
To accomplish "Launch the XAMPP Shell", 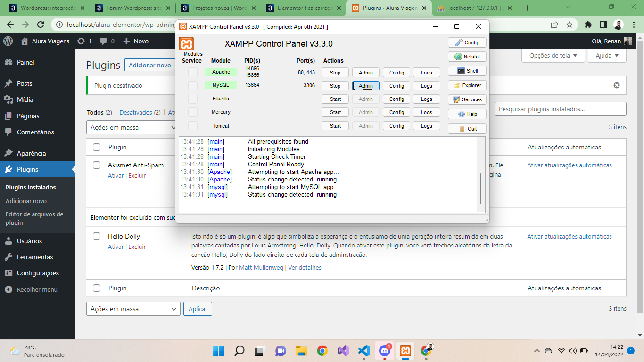I will [x=467, y=71].
